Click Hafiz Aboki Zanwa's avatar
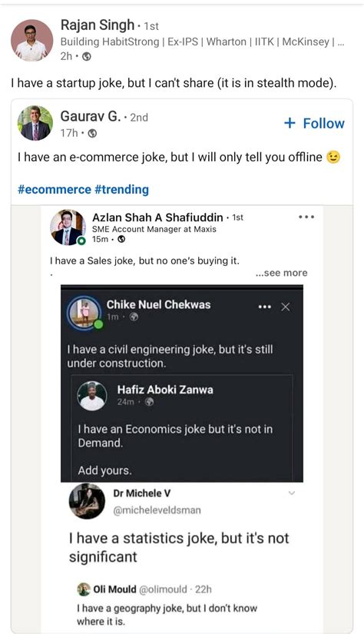Screen dimensions: 364x634 tap(92, 397)
